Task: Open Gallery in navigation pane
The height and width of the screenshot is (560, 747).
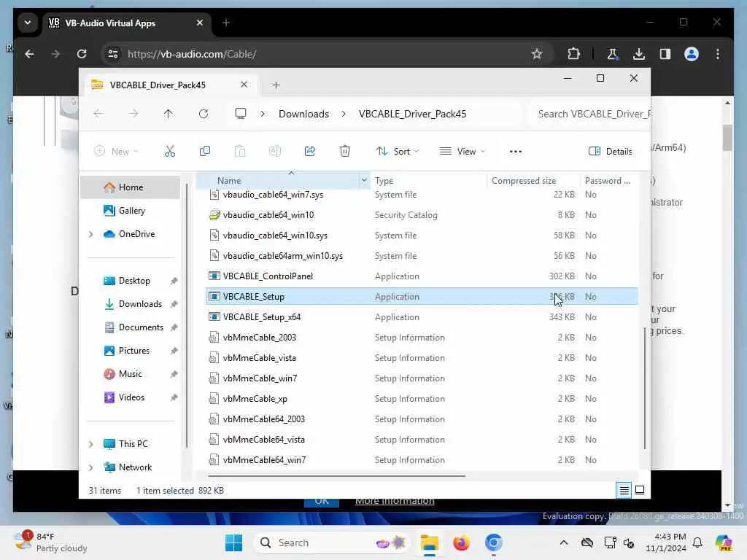Action: [131, 211]
